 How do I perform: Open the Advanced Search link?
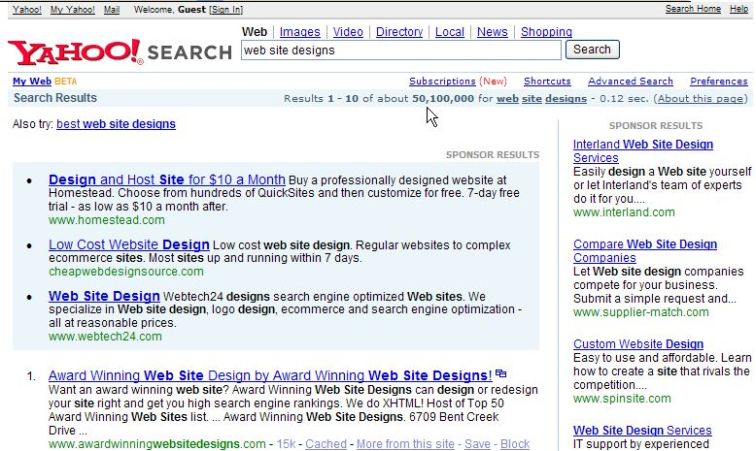click(630, 81)
